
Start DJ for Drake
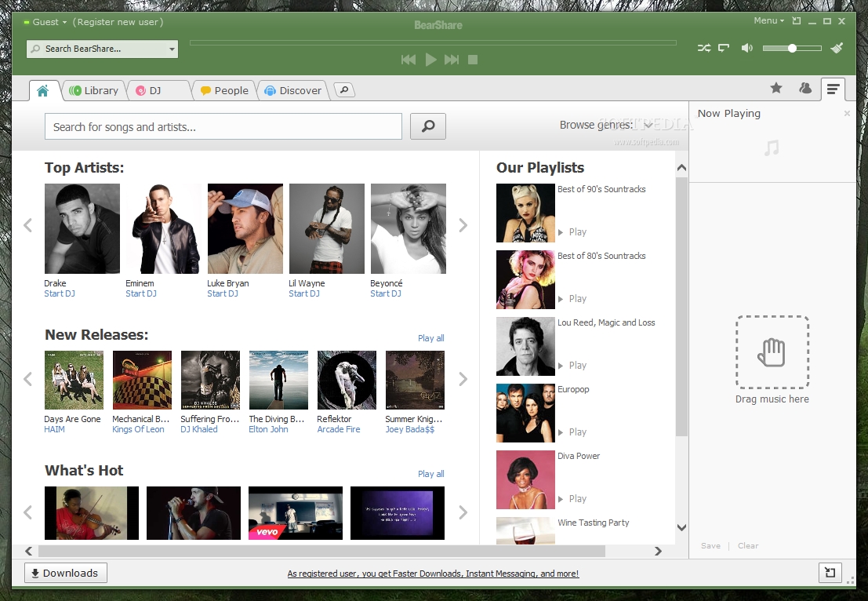(60, 293)
